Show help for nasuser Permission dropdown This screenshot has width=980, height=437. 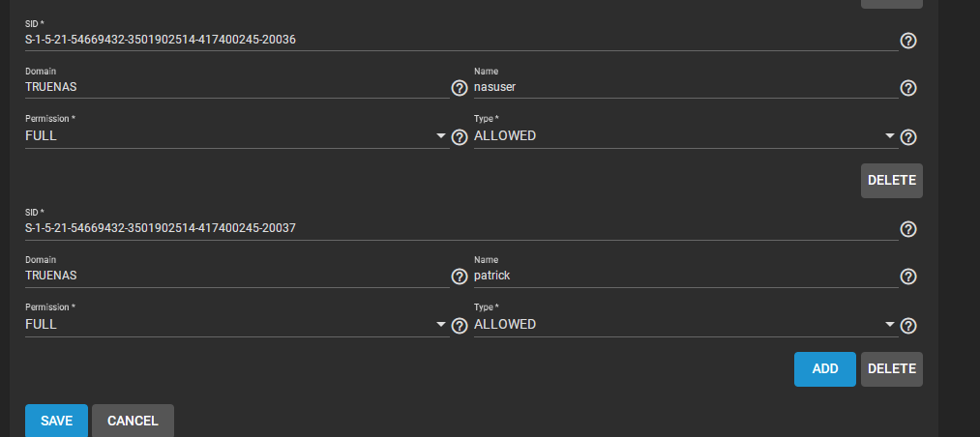tap(460, 137)
